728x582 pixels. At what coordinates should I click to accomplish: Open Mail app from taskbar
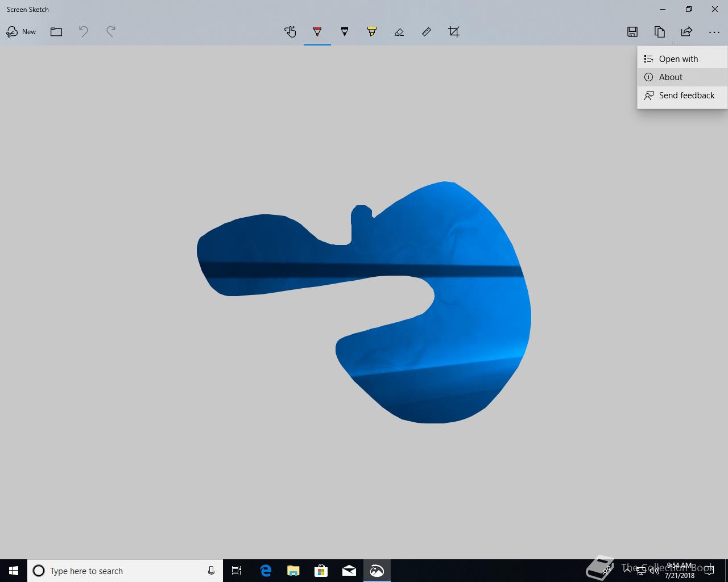coord(349,571)
